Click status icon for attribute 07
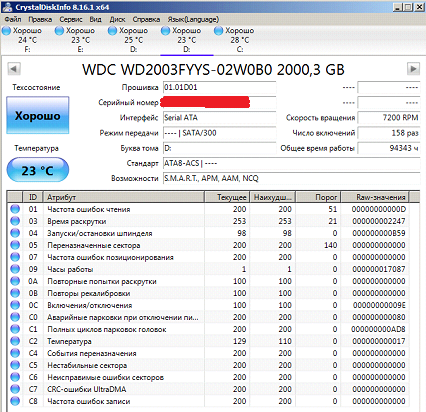Viewport: 426px width, 412px height. (15, 257)
